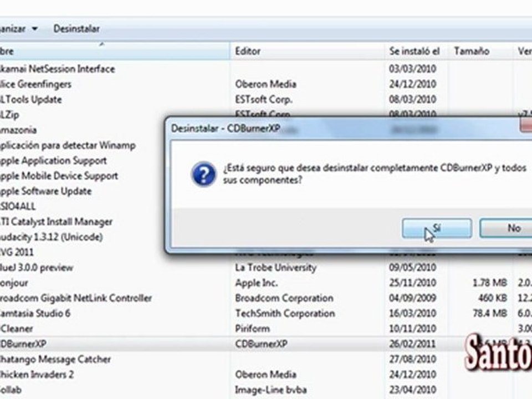Click Broadcom Corporation editor cell
The image size is (532, 399).
[x=284, y=298]
